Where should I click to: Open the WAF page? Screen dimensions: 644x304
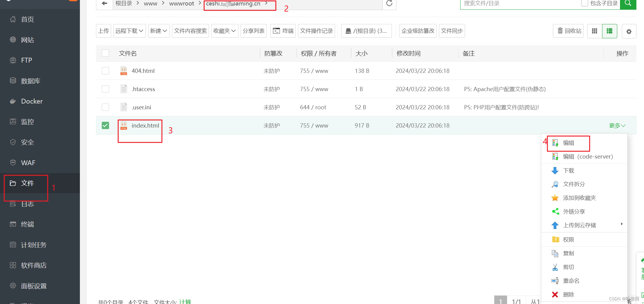[x=28, y=163]
